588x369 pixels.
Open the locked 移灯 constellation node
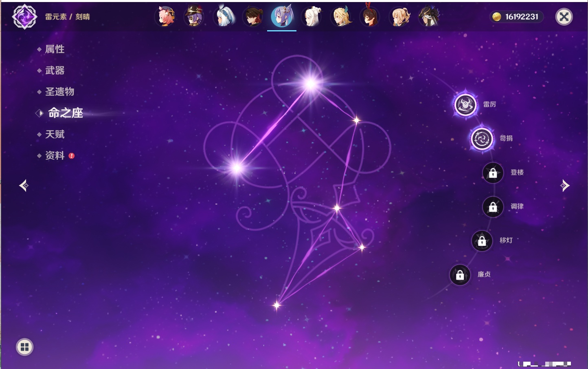(482, 241)
